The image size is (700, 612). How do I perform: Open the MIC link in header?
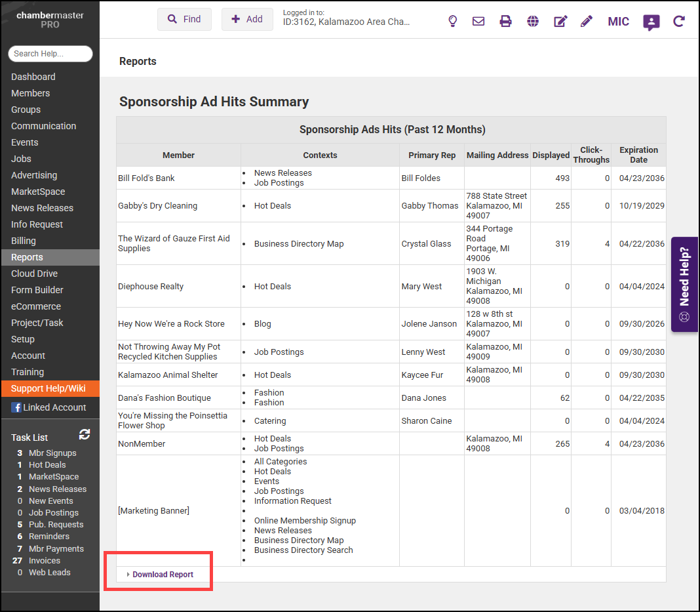tap(618, 22)
